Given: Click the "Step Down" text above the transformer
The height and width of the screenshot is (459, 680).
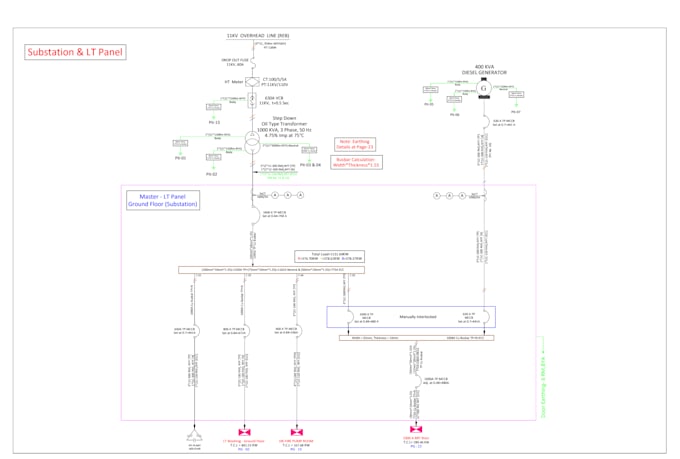Looking at the screenshot, I should tap(284, 118).
